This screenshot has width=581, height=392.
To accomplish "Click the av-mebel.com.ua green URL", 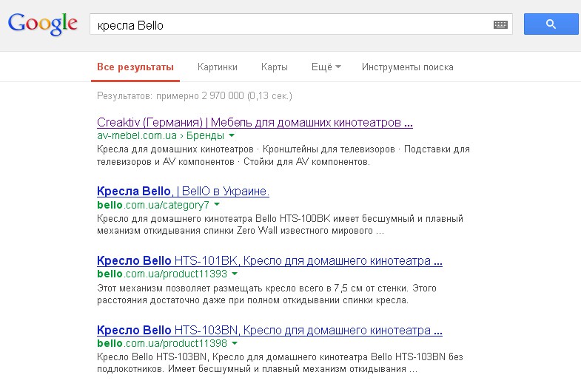I will click(161, 135).
